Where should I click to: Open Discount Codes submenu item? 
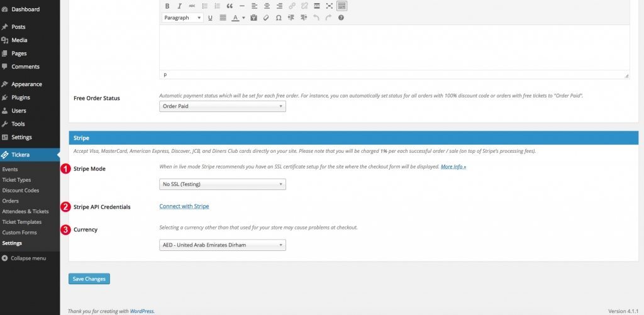[20, 190]
